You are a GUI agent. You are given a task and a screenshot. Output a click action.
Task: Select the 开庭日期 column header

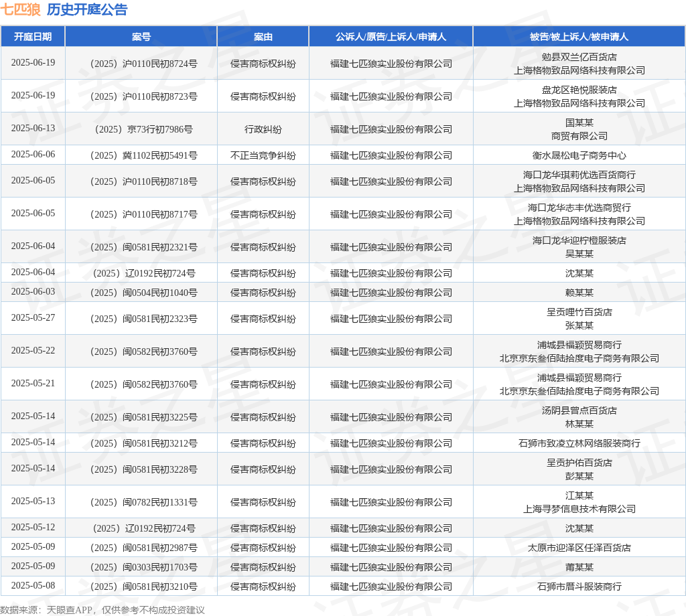tap(33, 37)
